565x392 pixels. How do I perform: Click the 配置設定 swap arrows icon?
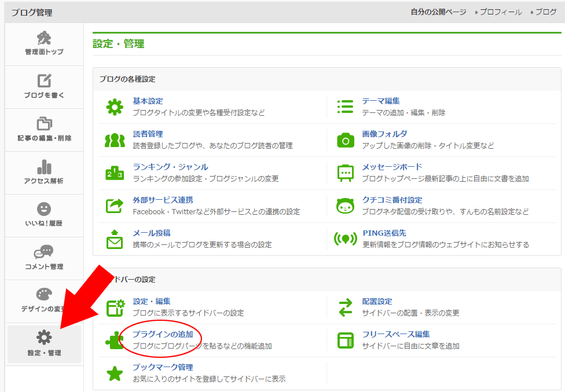(x=346, y=307)
